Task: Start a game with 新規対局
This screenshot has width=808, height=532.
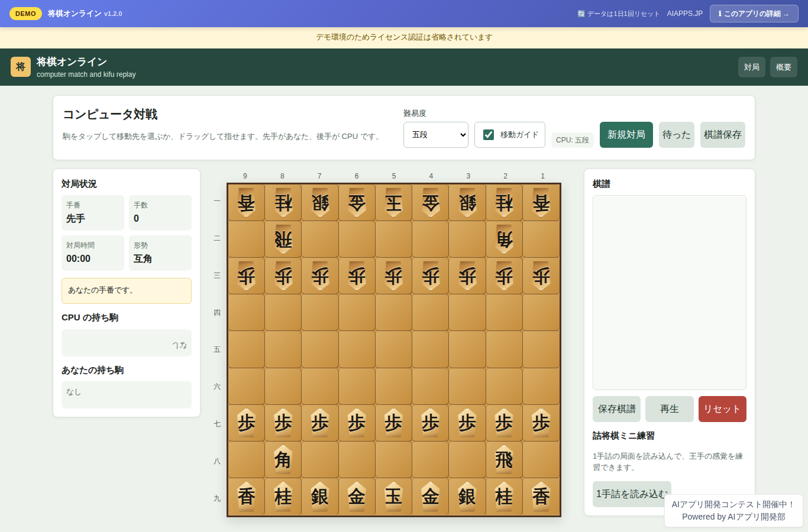Action: point(626,135)
